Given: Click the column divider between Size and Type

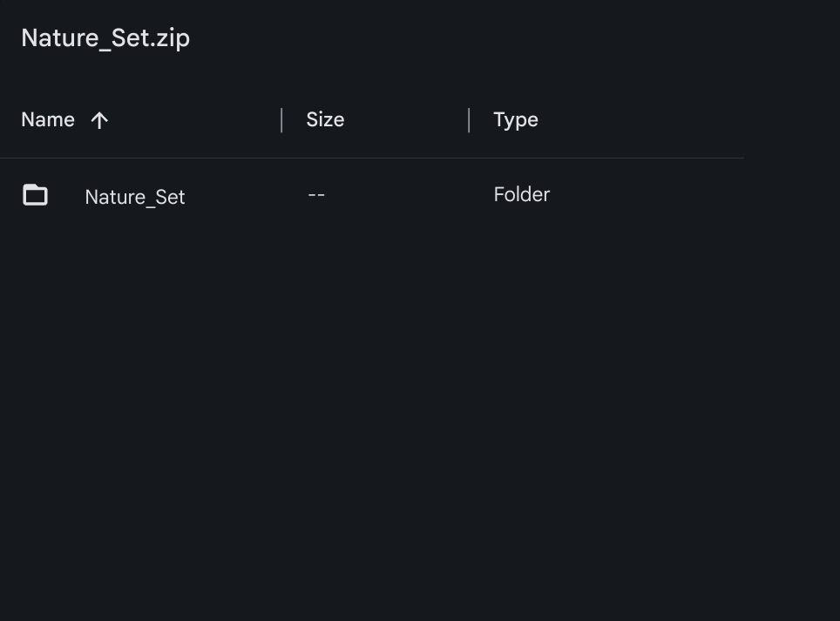Looking at the screenshot, I should coord(469,120).
